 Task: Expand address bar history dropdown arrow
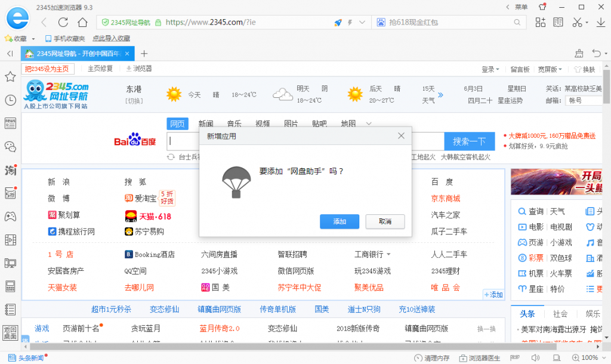362,23
